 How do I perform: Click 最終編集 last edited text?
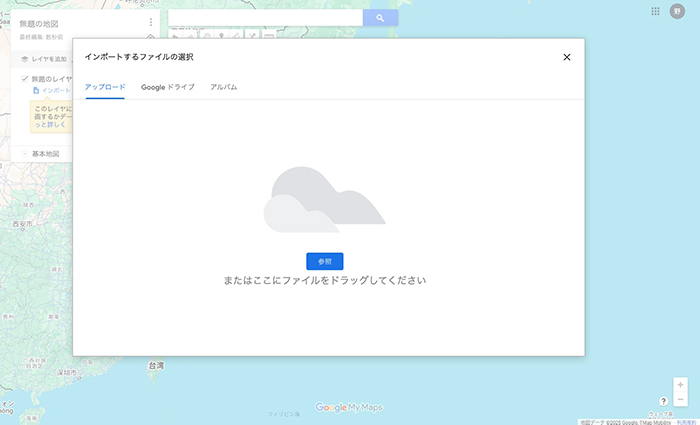pyautogui.click(x=41, y=37)
